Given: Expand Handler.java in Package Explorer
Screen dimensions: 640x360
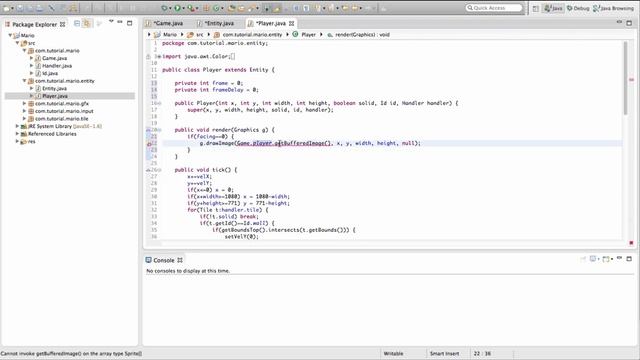Looking at the screenshot, I should point(31,66).
